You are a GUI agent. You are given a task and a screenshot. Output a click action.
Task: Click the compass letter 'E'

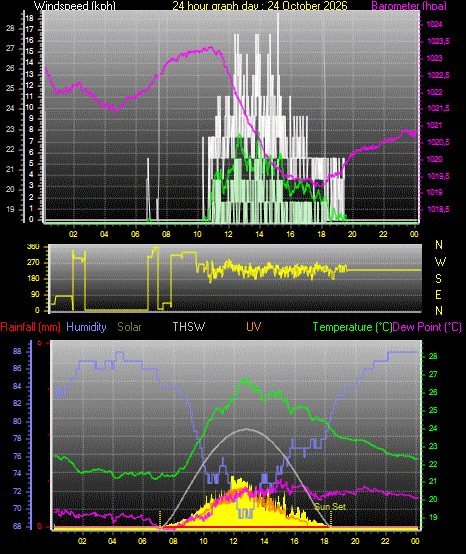click(438, 295)
